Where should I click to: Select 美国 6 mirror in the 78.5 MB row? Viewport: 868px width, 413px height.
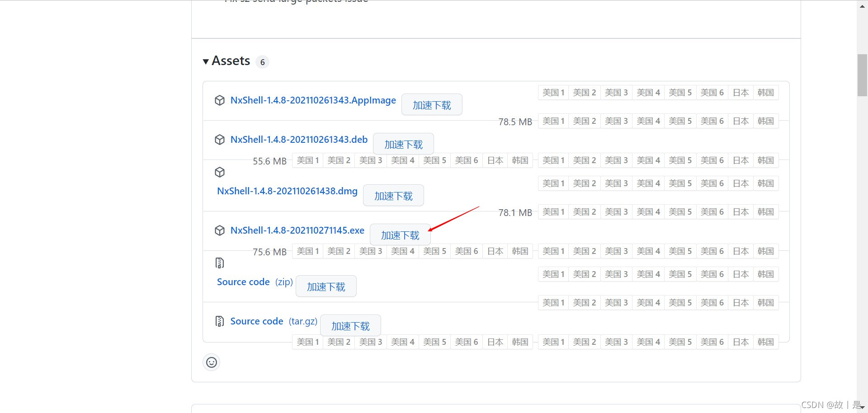point(712,121)
